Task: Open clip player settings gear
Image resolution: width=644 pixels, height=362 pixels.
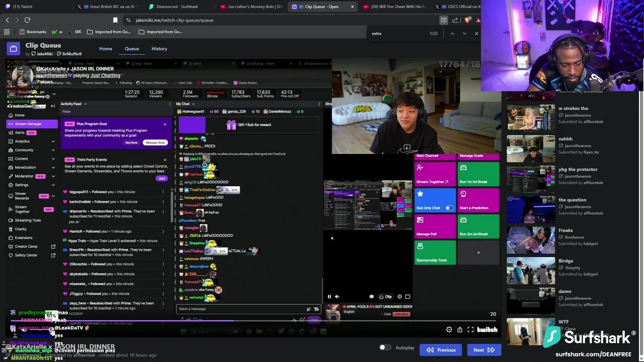Action: coord(449,330)
